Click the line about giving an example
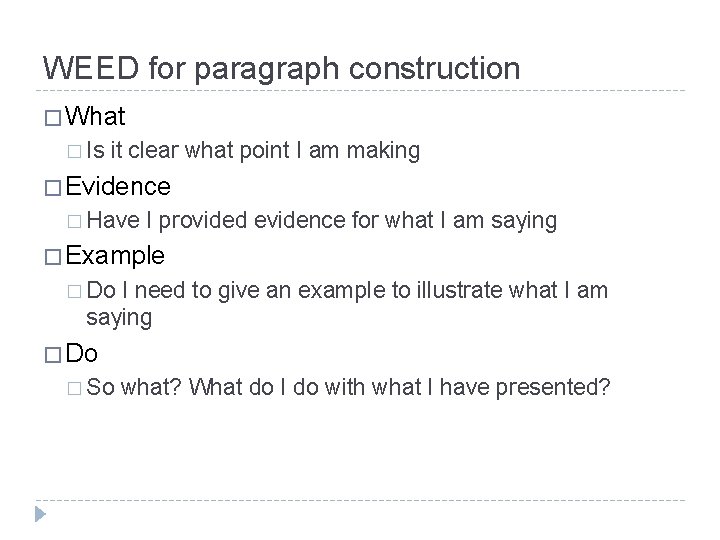 pyautogui.click(x=347, y=304)
